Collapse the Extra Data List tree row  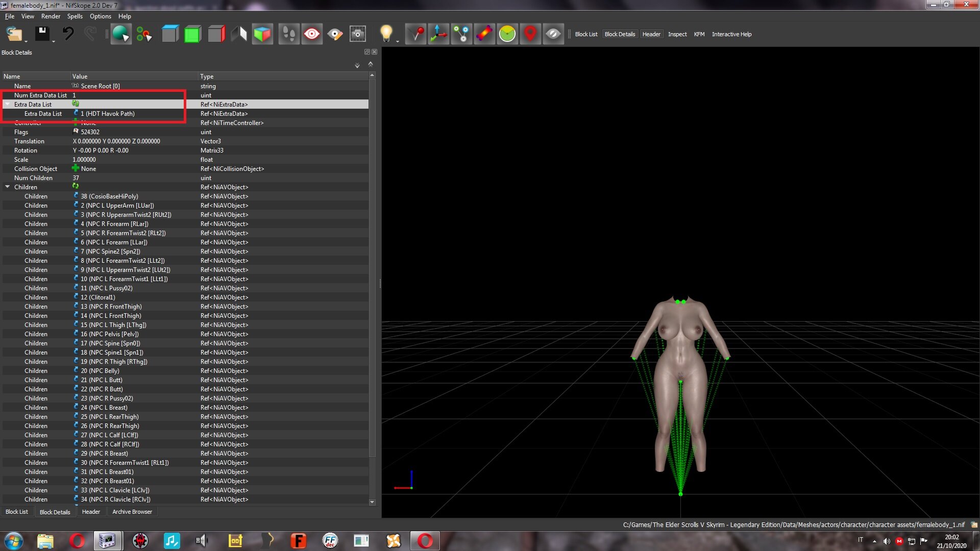8,104
